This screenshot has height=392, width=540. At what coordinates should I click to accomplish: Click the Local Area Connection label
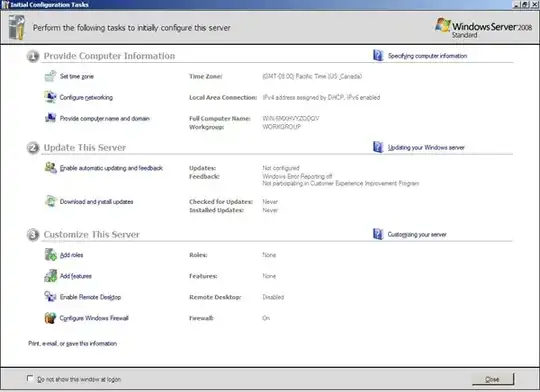tap(223, 97)
